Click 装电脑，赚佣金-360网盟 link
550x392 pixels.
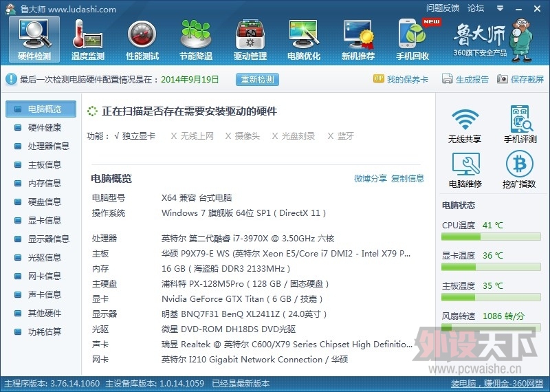pos(496,383)
